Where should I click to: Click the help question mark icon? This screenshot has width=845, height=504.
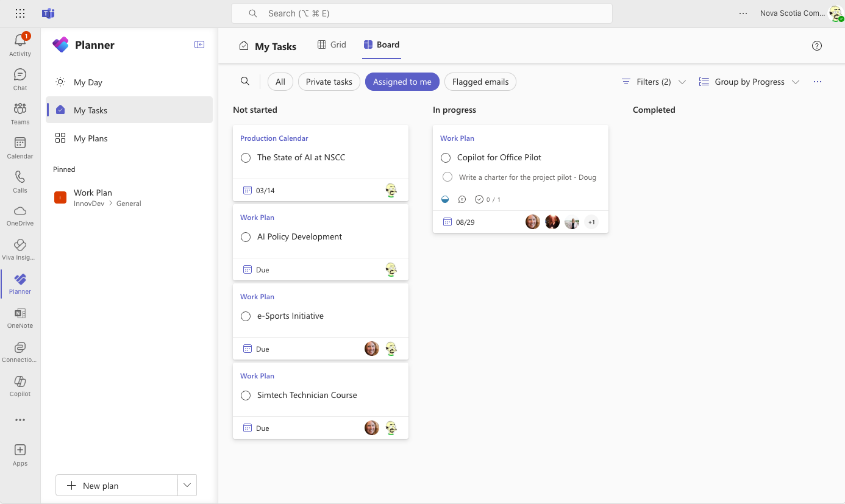(x=817, y=46)
